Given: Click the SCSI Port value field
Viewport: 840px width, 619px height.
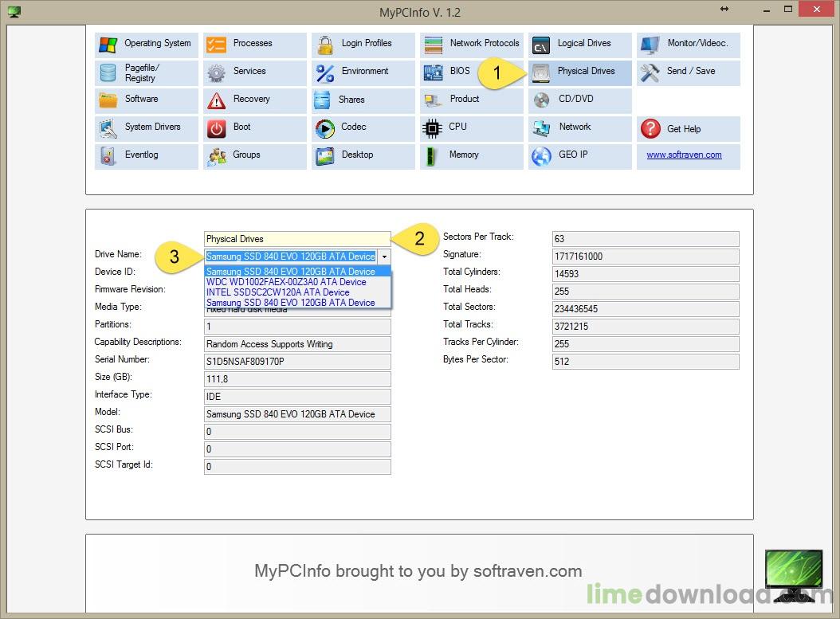Looking at the screenshot, I should [297, 449].
